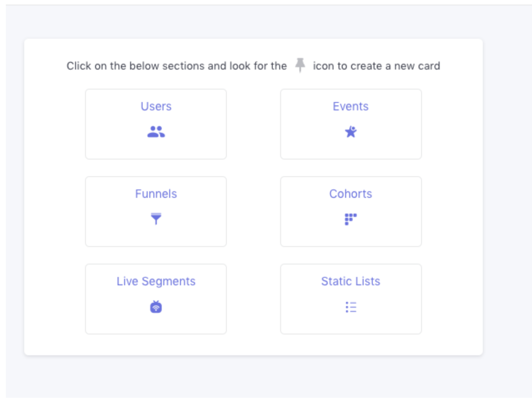Follow the Cohorts label link
The image size is (532, 404).
pyautogui.click(x=351, y=194)
